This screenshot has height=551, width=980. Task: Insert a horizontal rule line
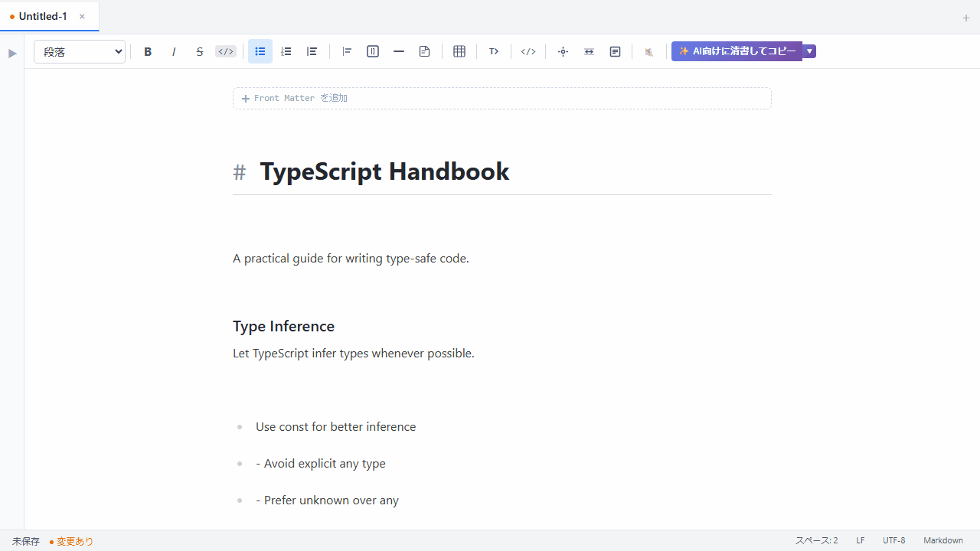click(399, 51)
